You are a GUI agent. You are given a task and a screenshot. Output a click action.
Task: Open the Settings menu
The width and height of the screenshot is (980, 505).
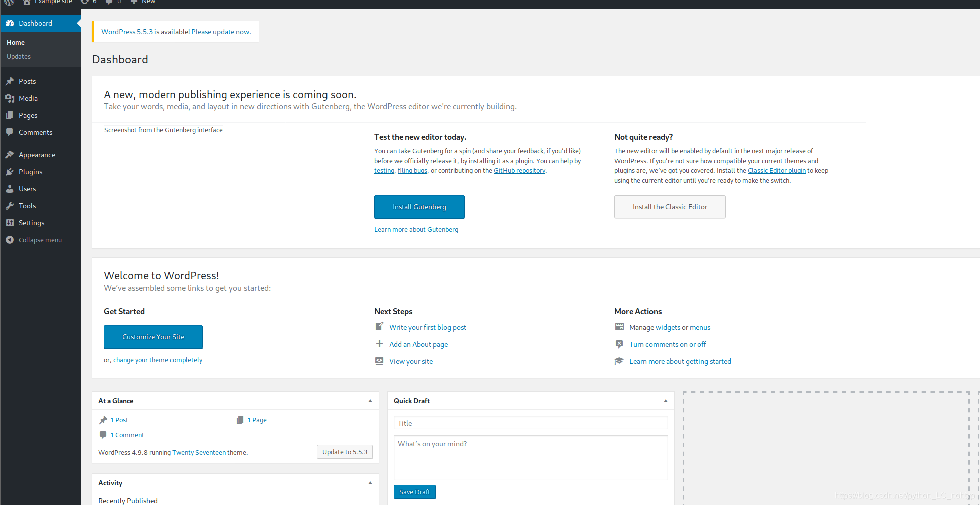click(40, 223)
